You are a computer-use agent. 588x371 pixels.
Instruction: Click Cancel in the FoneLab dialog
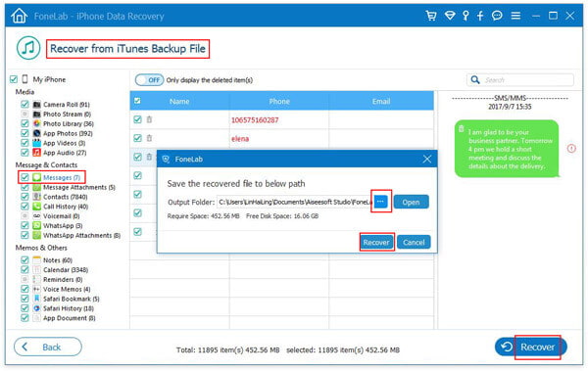[414, 242]
